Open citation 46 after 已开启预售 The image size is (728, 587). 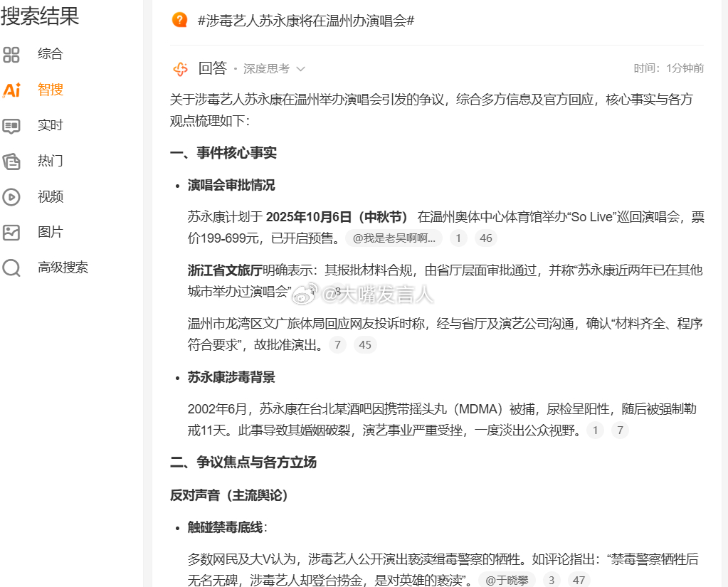[x=485, y=238]
